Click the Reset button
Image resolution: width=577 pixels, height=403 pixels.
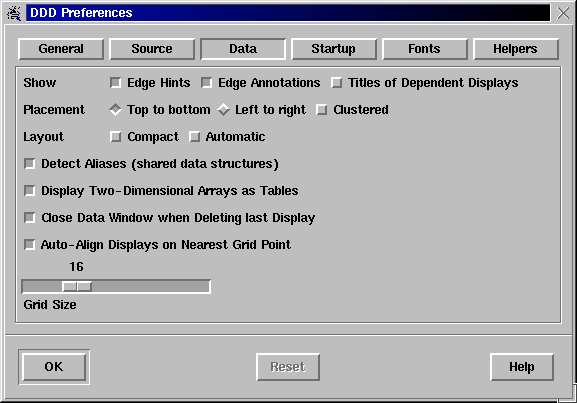click(x=288, y=367)
